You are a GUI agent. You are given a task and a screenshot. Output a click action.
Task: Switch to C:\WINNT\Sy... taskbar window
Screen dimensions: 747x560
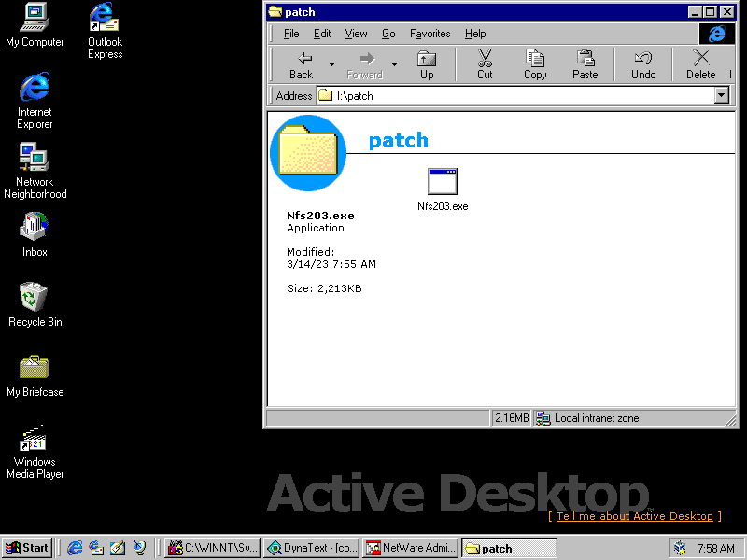[x=213, y=548]
